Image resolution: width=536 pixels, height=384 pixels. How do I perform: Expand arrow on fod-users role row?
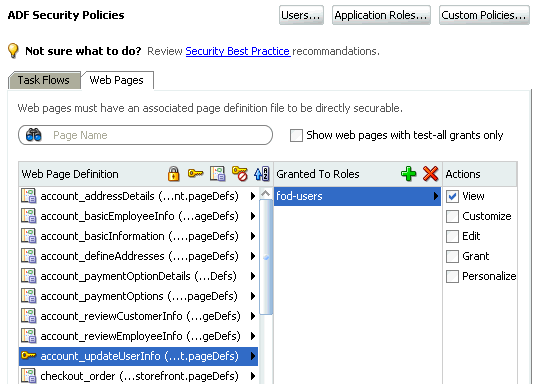(x=436, y=196)
